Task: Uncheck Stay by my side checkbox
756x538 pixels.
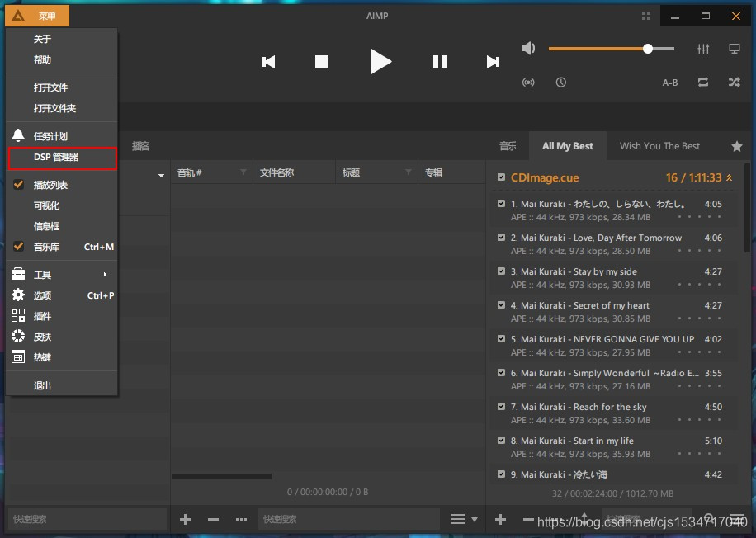Action: pyautogui.click(x=502, y=271)
